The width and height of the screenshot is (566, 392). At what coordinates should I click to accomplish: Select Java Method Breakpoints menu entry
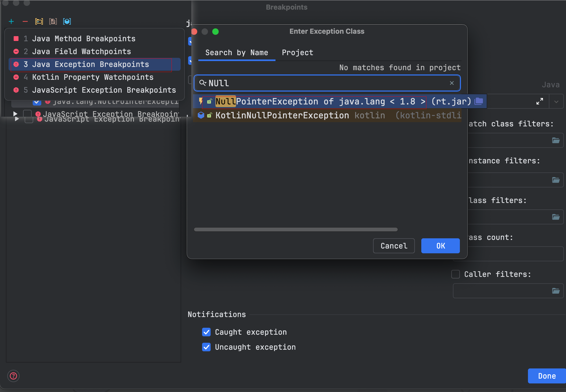point(84,39)
